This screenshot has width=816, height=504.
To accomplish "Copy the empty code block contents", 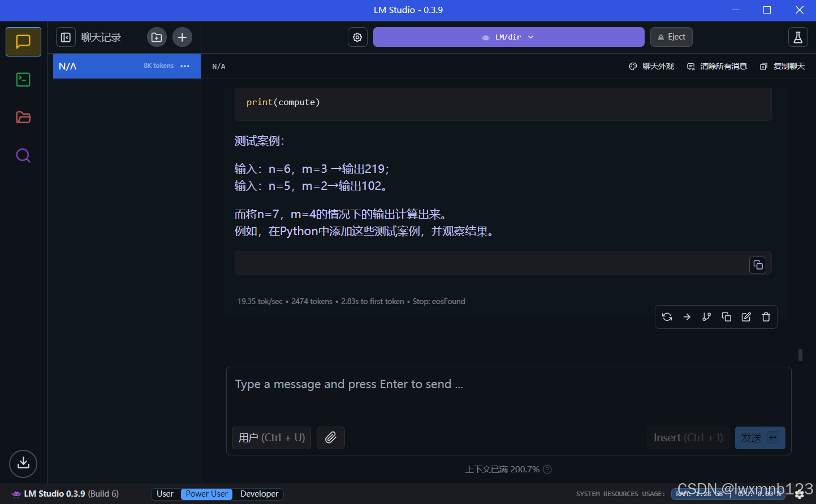I will (758, 265).
